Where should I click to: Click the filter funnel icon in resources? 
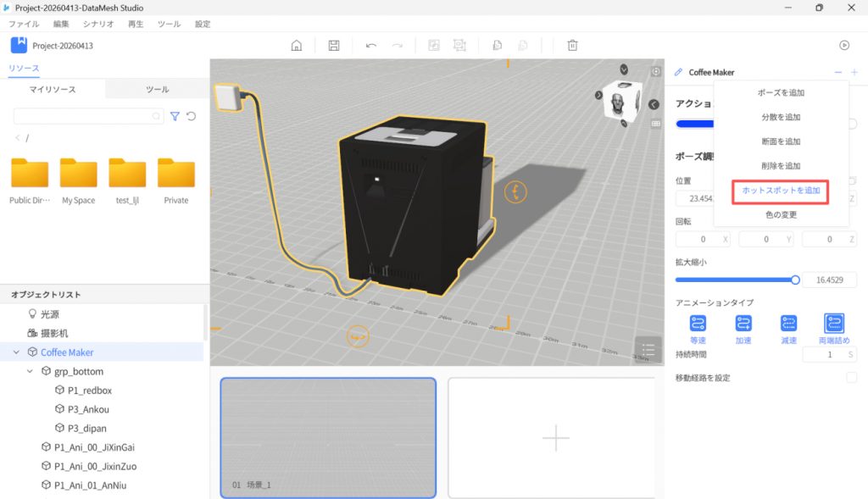pos(175,116)
